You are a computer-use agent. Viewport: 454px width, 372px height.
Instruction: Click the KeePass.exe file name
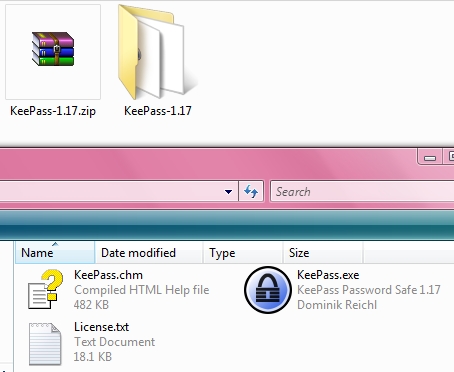click(x=328, y=275)
